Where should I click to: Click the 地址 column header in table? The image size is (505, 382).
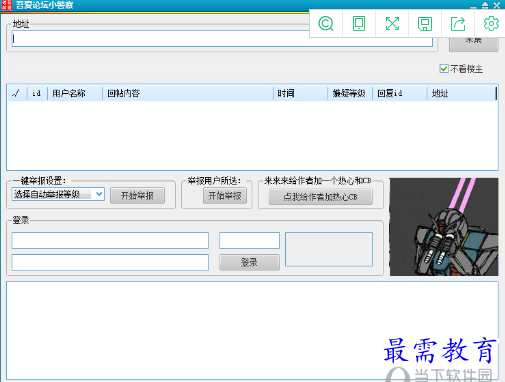pos(462,93)
